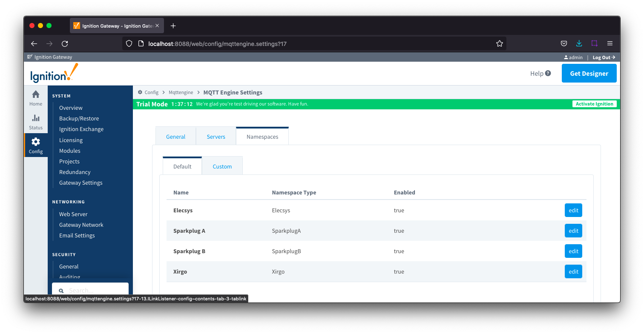Open browser downloads
This screenshot has height=334, width=644.
[579, 43]
